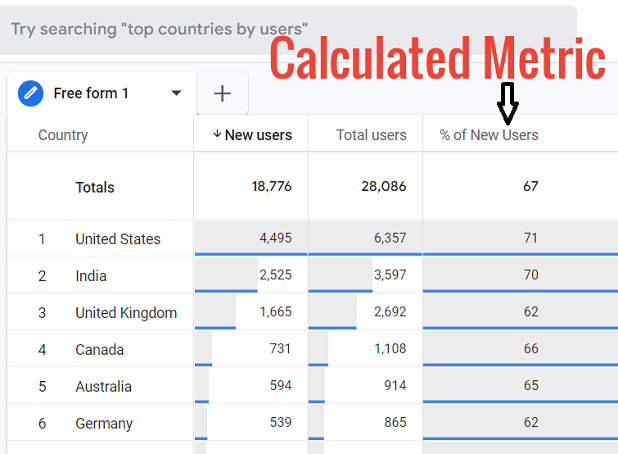Select the United Kingdom row
Viewport: 618px width, 454px height.
click(x=125, y=313)
